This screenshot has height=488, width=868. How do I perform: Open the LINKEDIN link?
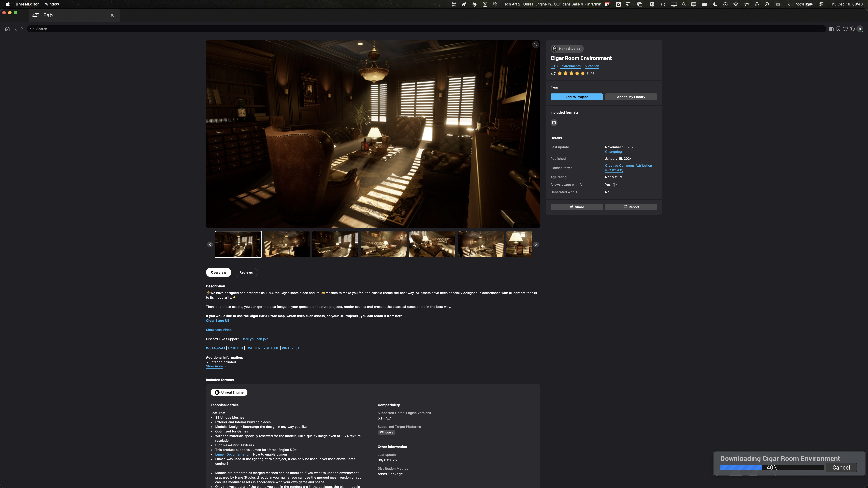tap(235, 348)
